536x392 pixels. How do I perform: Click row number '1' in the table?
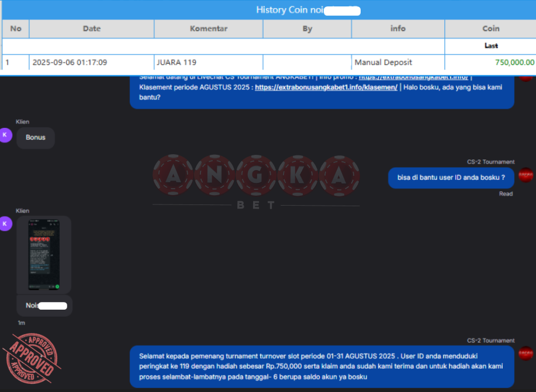[16, 62]
